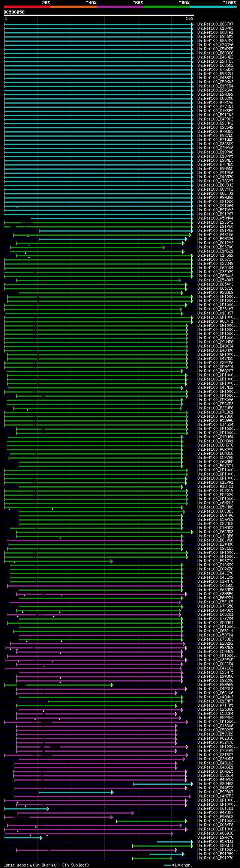This screenshot has width=240, height=868.
Task: Select the UniRef100_Q4A570 label
Action: [x=215, y=177]
